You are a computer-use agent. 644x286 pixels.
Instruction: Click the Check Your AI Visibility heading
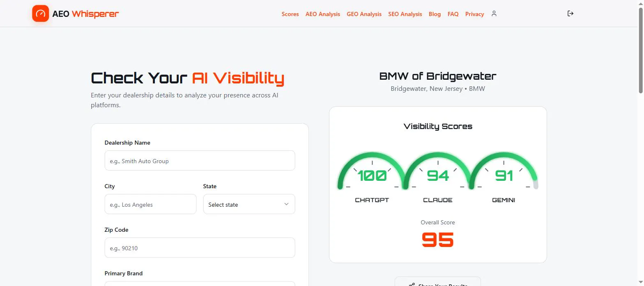click(187, 78)
